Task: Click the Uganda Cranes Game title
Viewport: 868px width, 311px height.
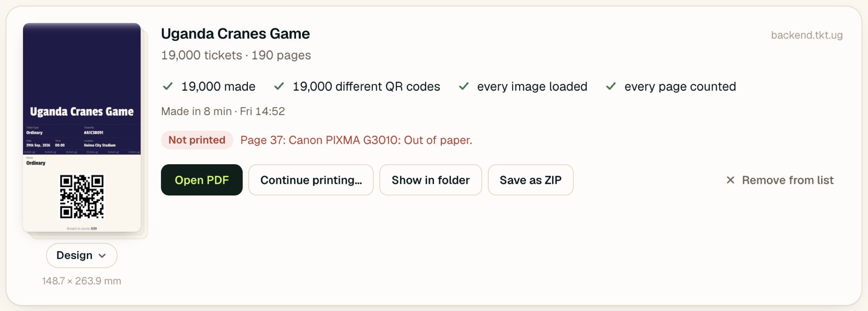Action: pyautogui.click(x=235, y=33)
